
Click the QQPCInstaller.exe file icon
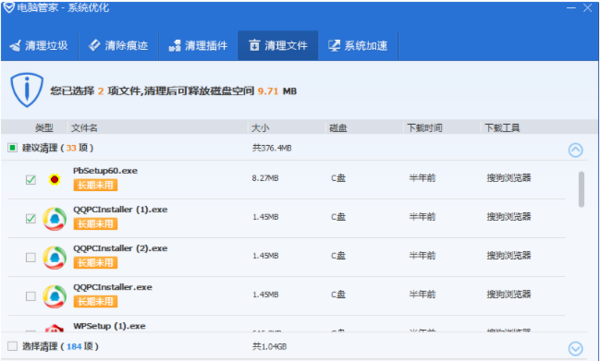coord(54,296)
